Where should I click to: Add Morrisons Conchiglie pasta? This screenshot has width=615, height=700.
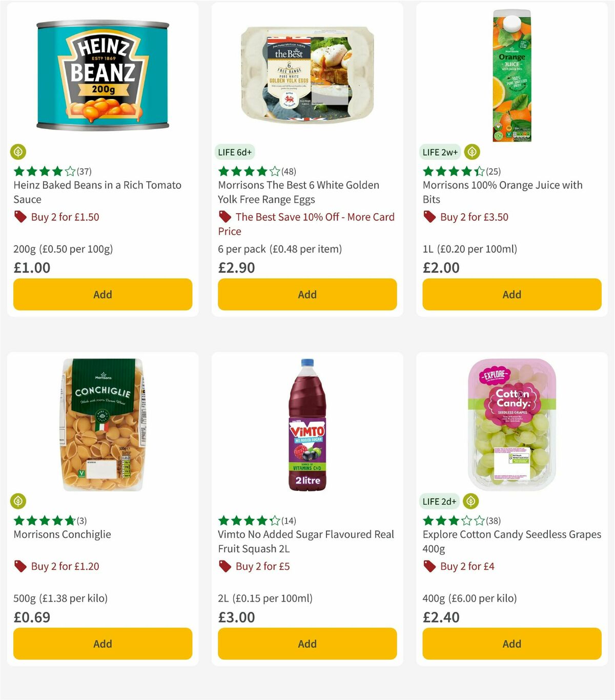pos(102,644)
